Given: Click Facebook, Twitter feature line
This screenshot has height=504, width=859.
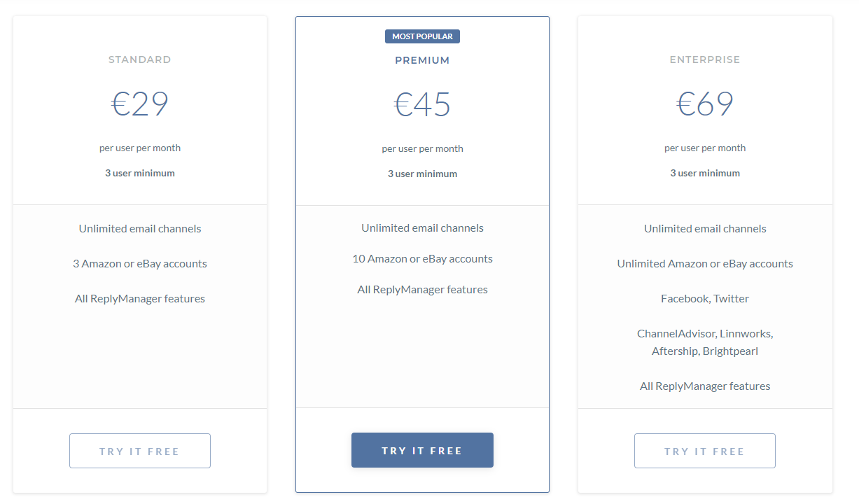Looking at the screenshot, I should pos(705,299).
